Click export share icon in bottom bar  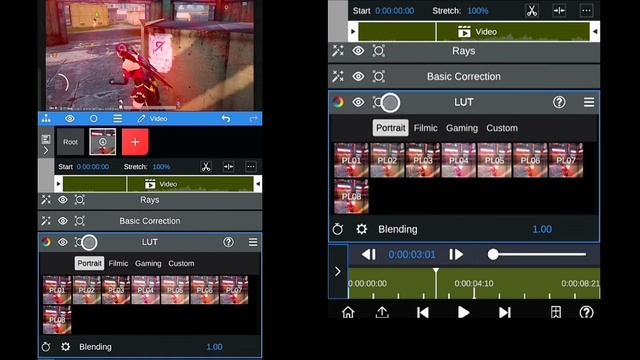point(382,312)
